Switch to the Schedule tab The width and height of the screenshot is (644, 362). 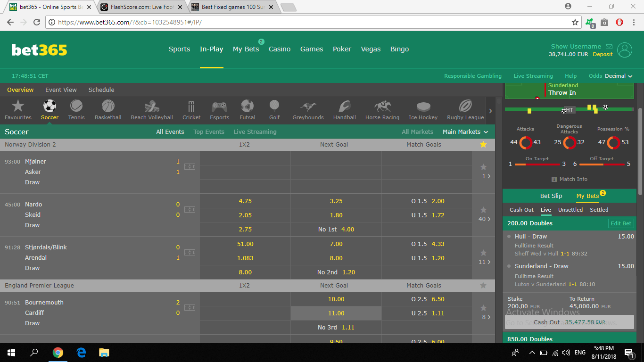[x=101, y=90]
